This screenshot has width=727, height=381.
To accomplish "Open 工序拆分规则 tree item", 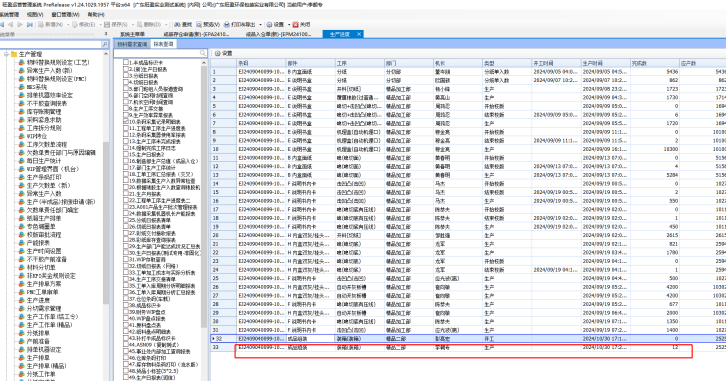I will click(x=44, y=128).
